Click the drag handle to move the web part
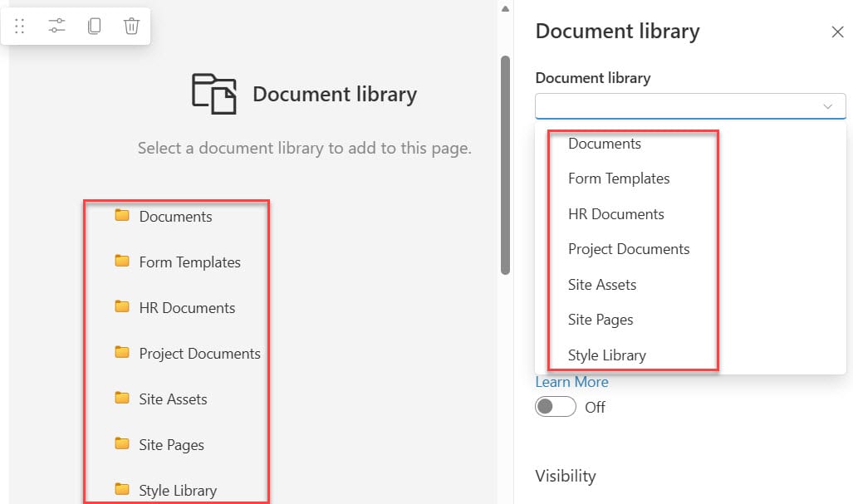The width and height of the screenshot is (853, 504). point(20,26)
